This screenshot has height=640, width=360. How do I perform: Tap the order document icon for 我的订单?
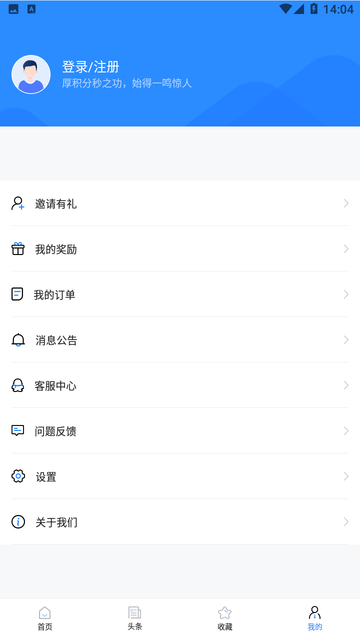coord(17,294)
